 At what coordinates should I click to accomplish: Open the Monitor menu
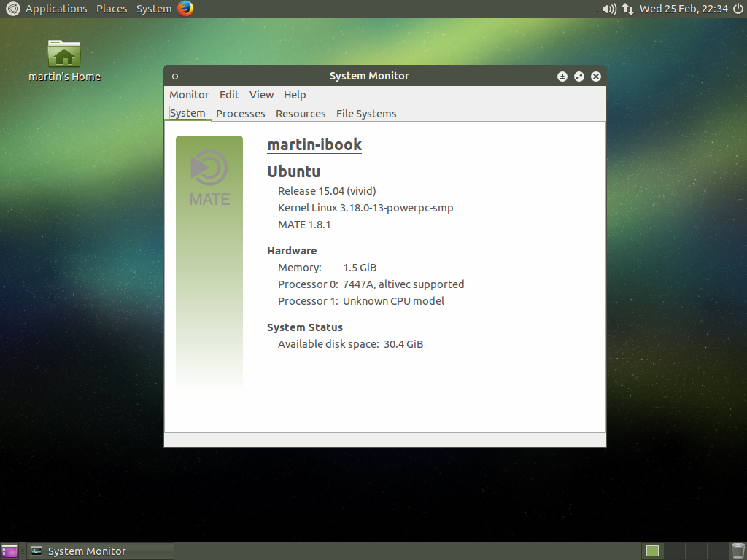click(189, 95)
